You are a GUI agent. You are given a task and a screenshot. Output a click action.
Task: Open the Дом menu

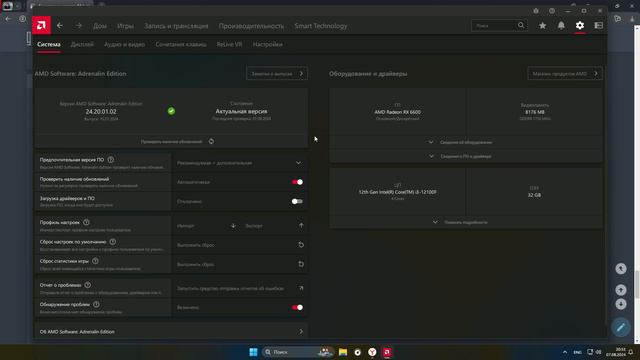(100, 26)
